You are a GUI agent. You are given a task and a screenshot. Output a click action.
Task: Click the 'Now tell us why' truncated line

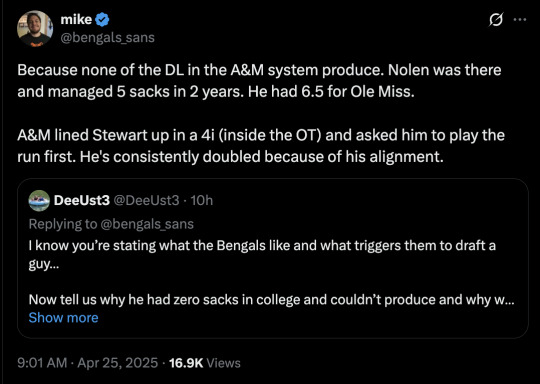coord(271,300)
